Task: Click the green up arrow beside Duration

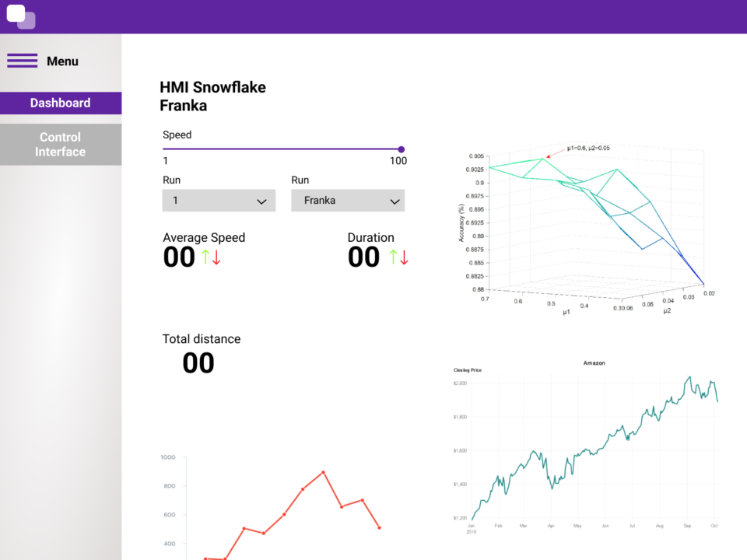Action: click(x=393, y=257)
